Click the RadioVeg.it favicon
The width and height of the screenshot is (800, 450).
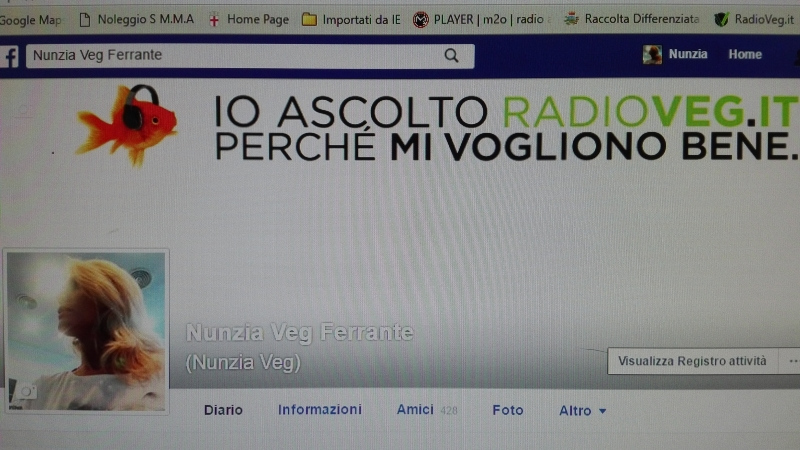click(x=721, y=20)
